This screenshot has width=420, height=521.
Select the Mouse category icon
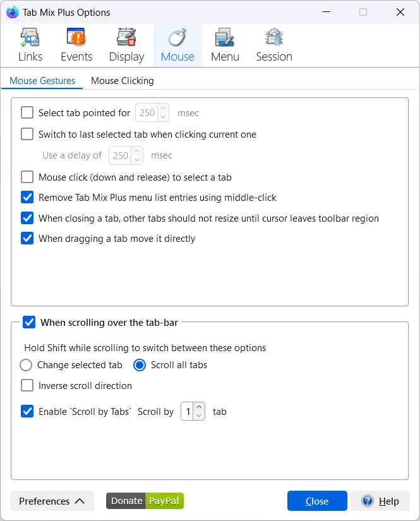[x=177, y=38]
